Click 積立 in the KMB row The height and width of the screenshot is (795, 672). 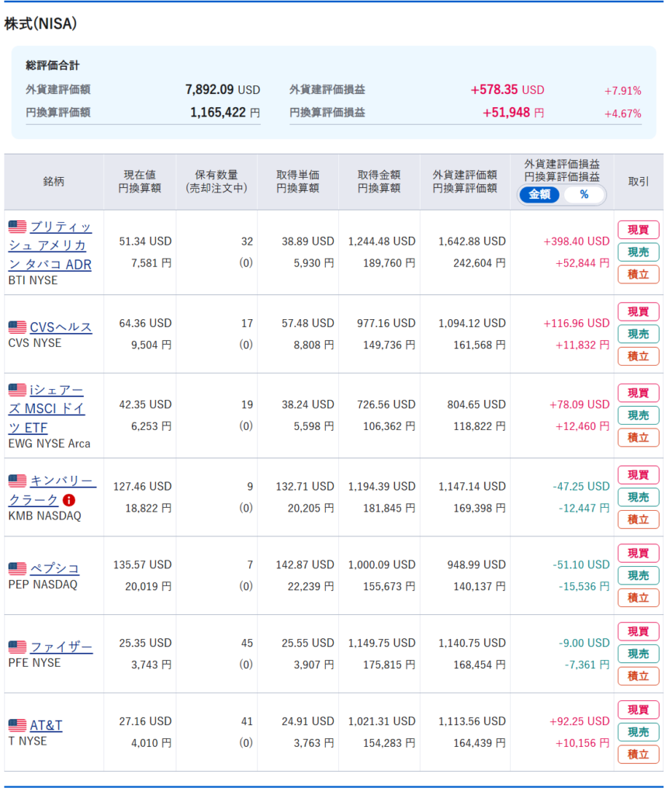pyautogui.click(x=638, y=519)
